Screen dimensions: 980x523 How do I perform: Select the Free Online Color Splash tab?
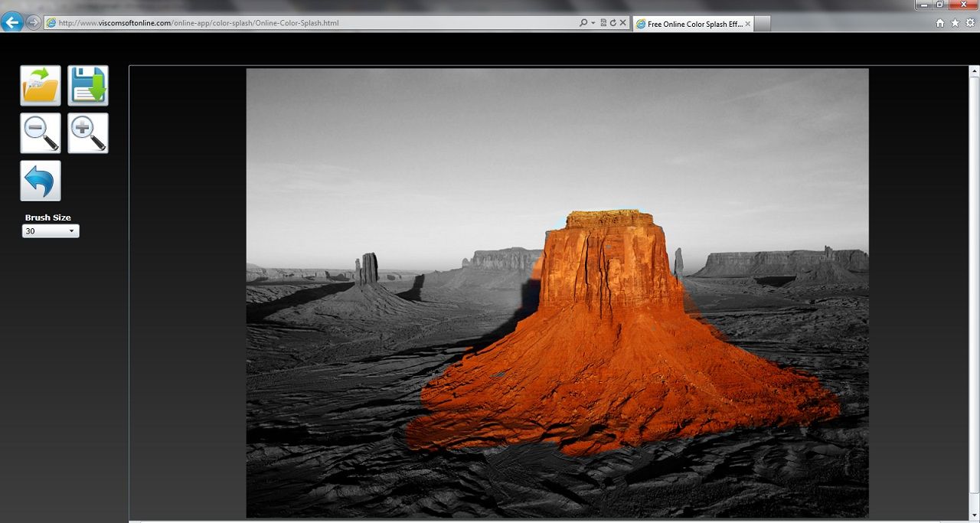coord(694,24)
